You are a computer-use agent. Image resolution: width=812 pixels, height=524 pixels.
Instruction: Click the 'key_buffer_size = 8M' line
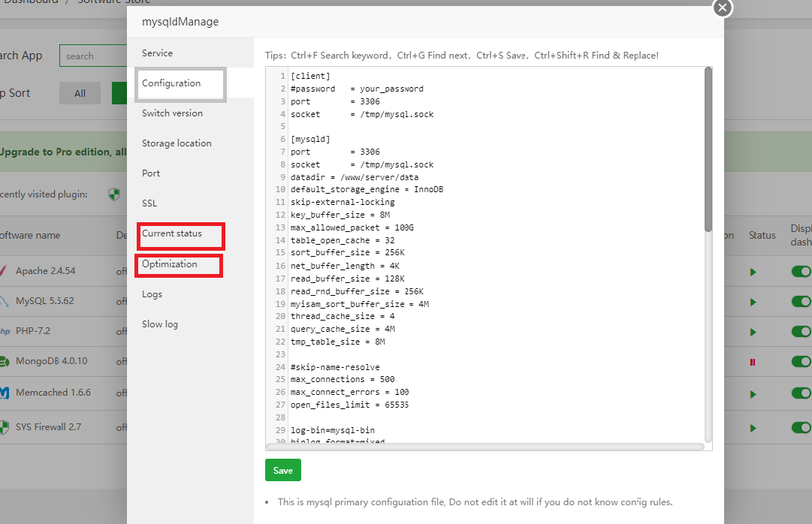(340, 215)
